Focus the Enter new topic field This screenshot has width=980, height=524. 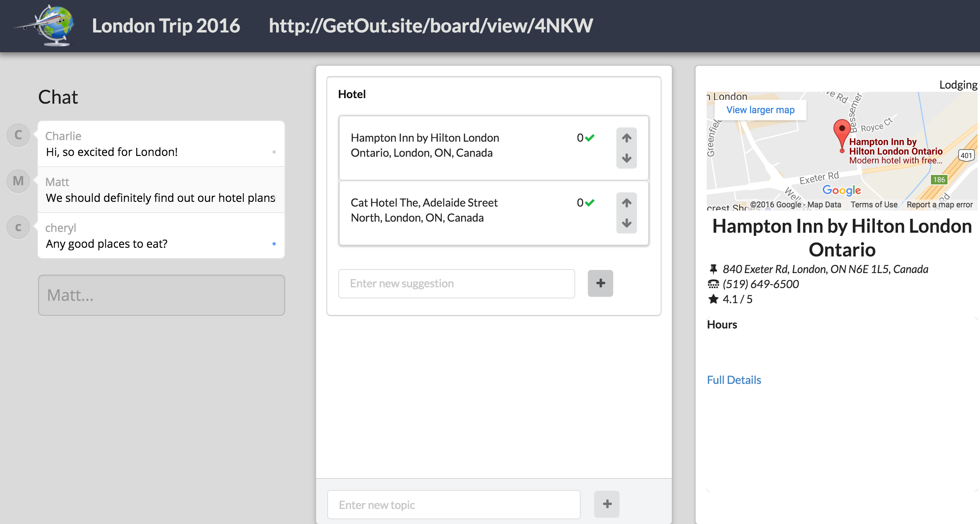coord(454,505)
